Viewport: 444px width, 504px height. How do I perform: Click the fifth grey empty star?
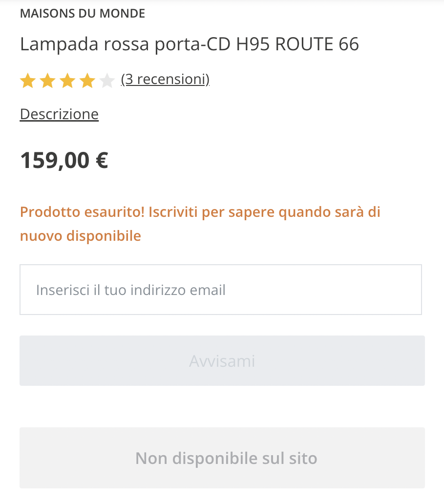click(x=106, y=81)
